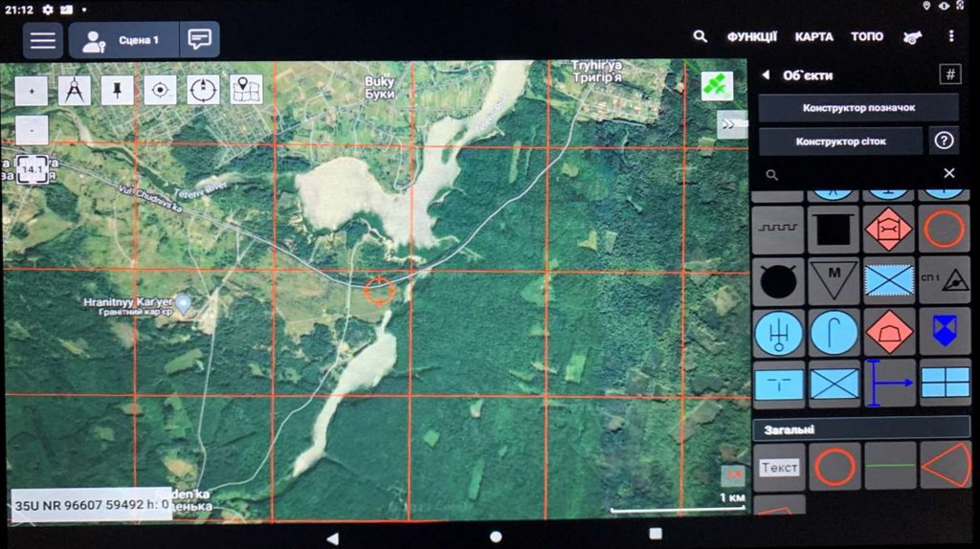Open the Сцена 1 scene selector

point(123,40)
